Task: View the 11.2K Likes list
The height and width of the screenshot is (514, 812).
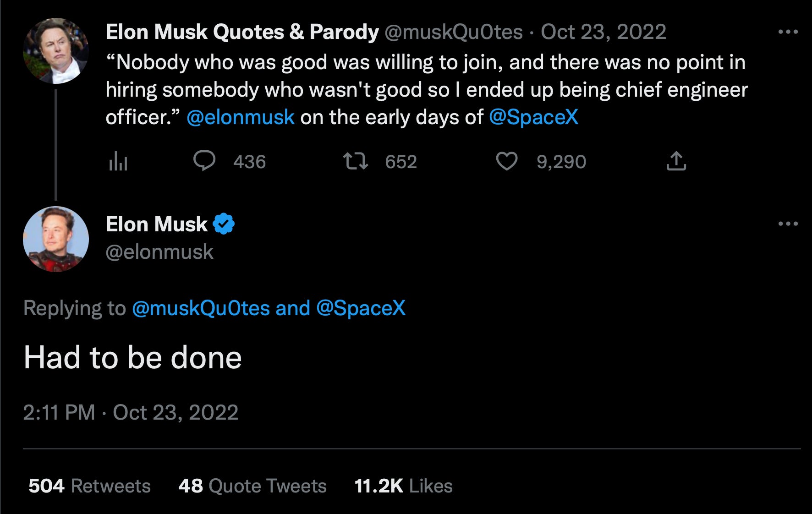Action: [x=403, y=486]
